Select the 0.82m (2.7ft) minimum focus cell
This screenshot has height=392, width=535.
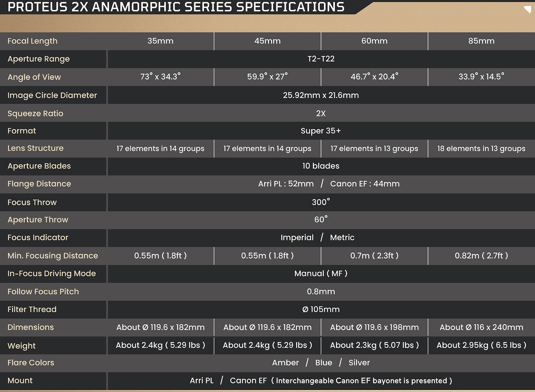coord(481,256)
